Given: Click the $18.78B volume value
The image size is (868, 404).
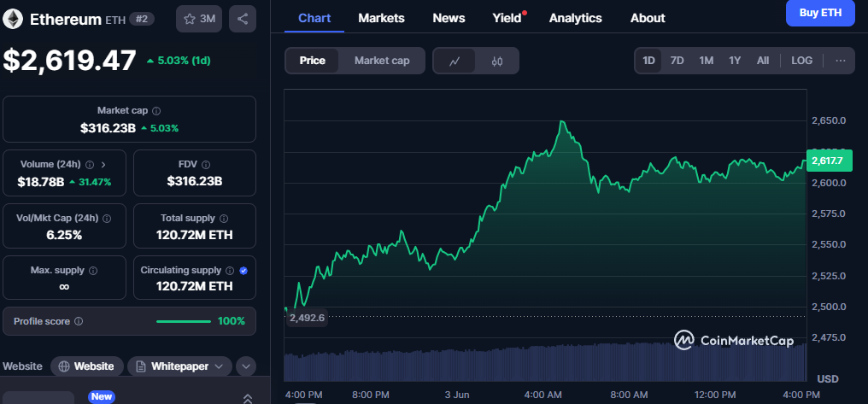Looking at the screenshot, I should (x=40, y=182).
